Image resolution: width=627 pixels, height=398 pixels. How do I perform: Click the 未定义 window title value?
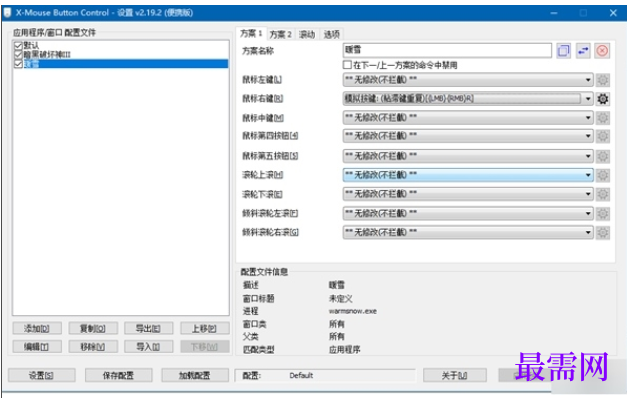(341, 298)
